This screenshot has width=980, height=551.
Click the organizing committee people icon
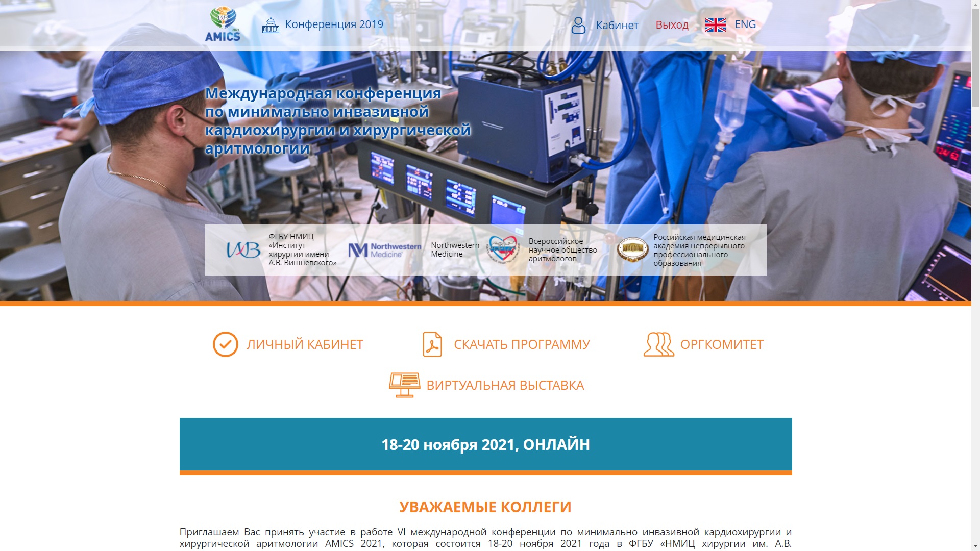point(658,344)
